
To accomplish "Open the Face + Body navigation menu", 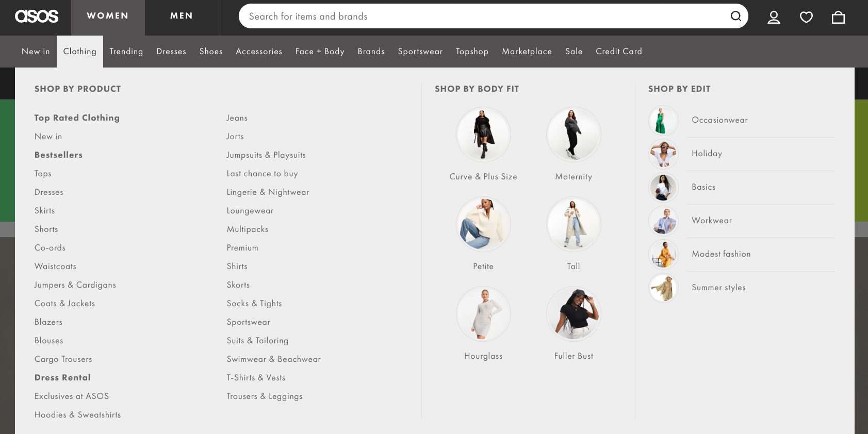I will click(320, 52).
